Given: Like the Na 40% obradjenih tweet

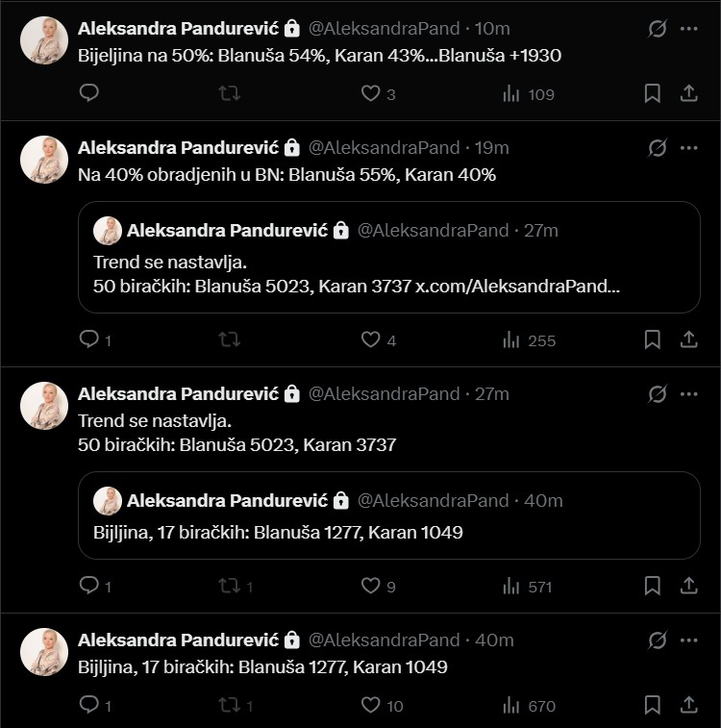Looking at the screenshot, I should [x=370, y=339].
